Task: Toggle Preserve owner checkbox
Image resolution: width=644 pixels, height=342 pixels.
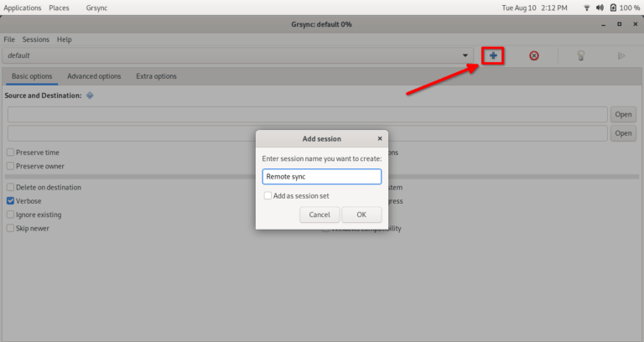Action: [x=10, y=166]
